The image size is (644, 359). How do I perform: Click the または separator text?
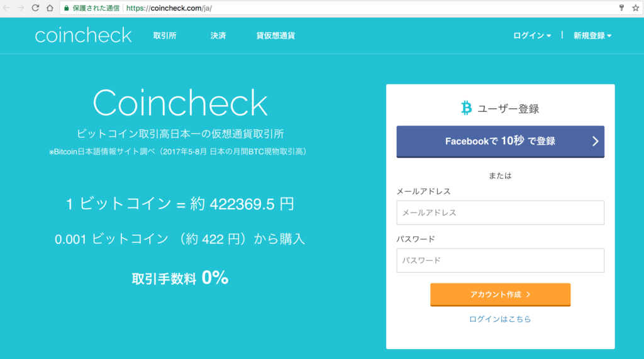pyautogui.click(x=500, y=176)
